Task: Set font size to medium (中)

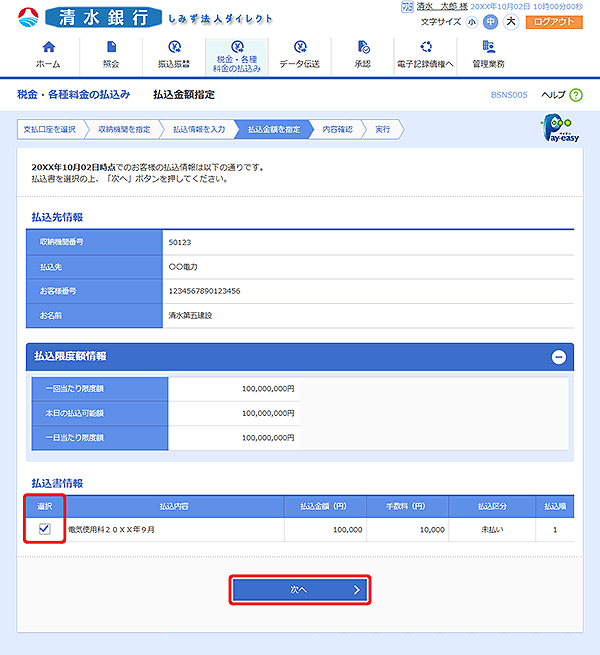Action: (x=490, y=21)
